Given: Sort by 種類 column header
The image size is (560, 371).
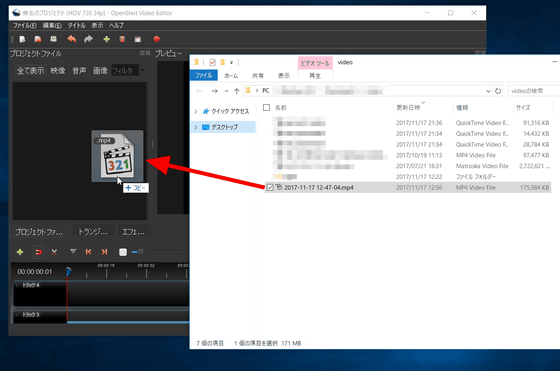Looking at the screenshot, I should click(462, 107).
